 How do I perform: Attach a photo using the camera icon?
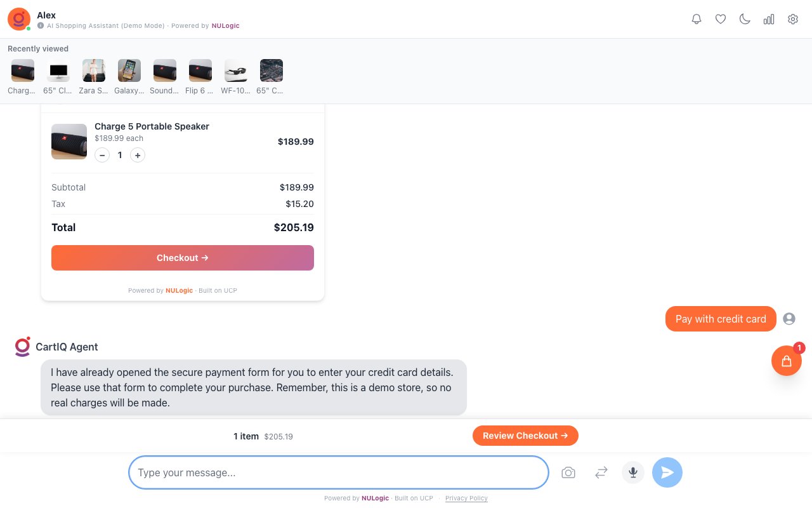click(568, 472)
